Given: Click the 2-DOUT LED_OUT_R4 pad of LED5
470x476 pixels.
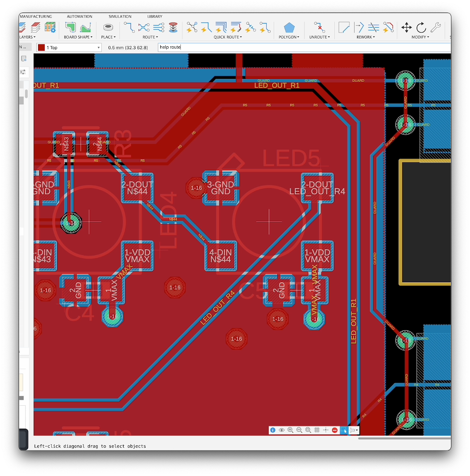Looking at the screenshot, I should click(317, 188).
